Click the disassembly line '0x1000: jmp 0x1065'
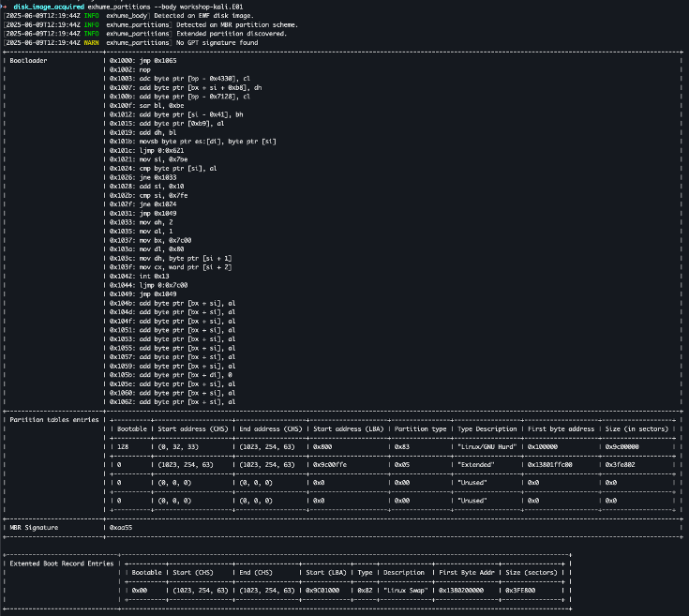 tap(142, 61)
